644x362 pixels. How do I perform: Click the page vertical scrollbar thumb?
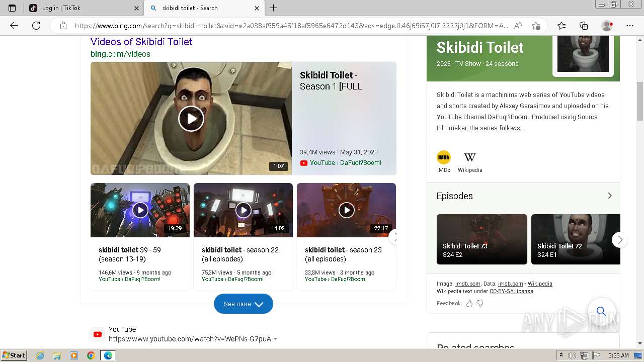640,101
